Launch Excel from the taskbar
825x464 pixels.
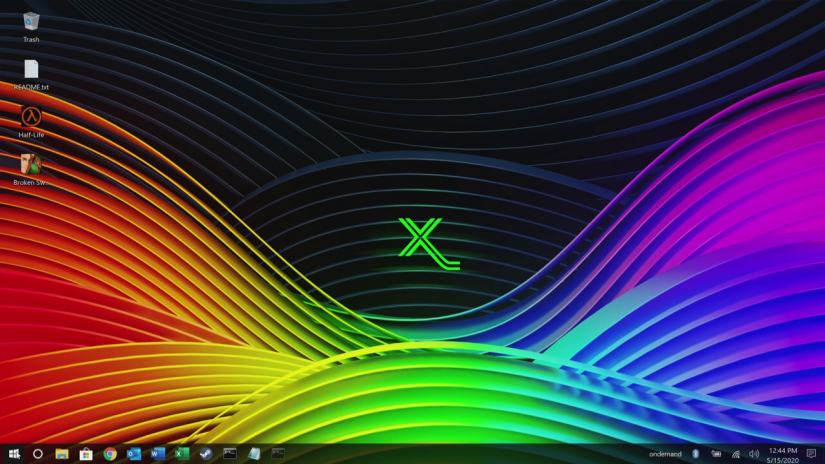pos(182,453)
